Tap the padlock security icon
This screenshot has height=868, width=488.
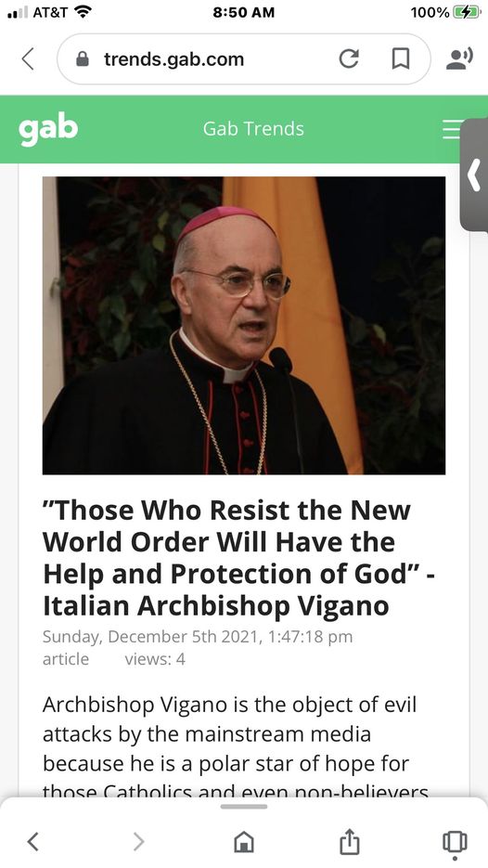point(83,58)
